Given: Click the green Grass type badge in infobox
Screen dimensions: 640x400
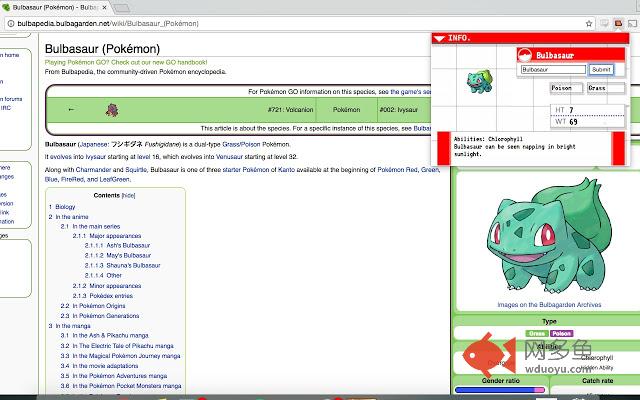Looking at the screenshot, I should (x=537, y=333).
